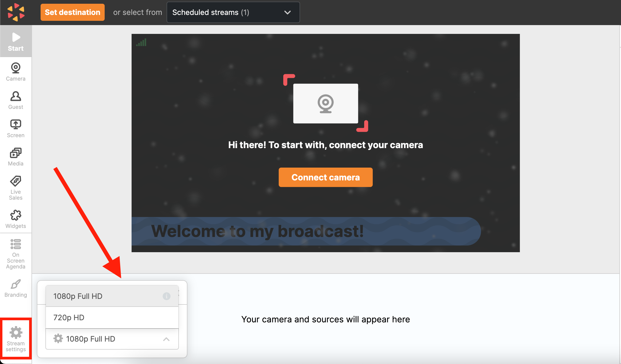Open the Branding panel
The height and width of the screenshot is (364, 621).
[15, 287]
